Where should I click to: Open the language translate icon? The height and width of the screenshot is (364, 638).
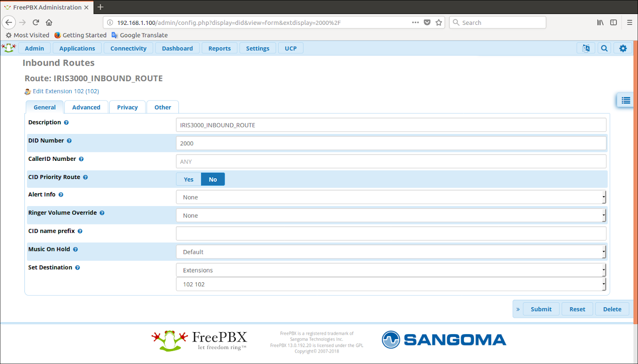pyautogui.click(x=586, y=48)
